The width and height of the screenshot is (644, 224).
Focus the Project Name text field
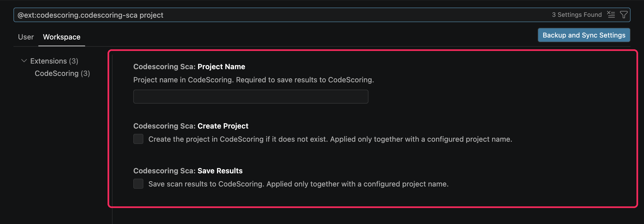click(251, 97)
